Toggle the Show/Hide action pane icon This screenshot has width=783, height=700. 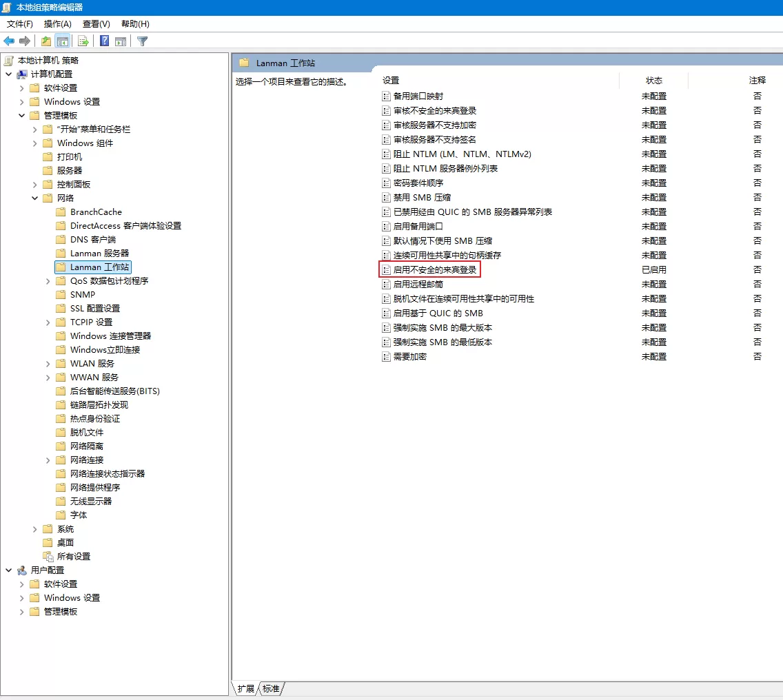coord(121,41)
